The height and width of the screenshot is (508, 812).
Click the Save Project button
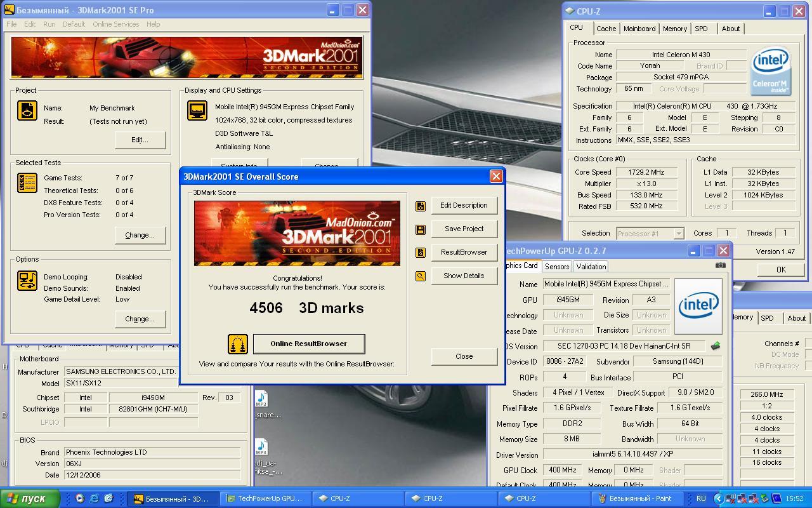(464, 229)
